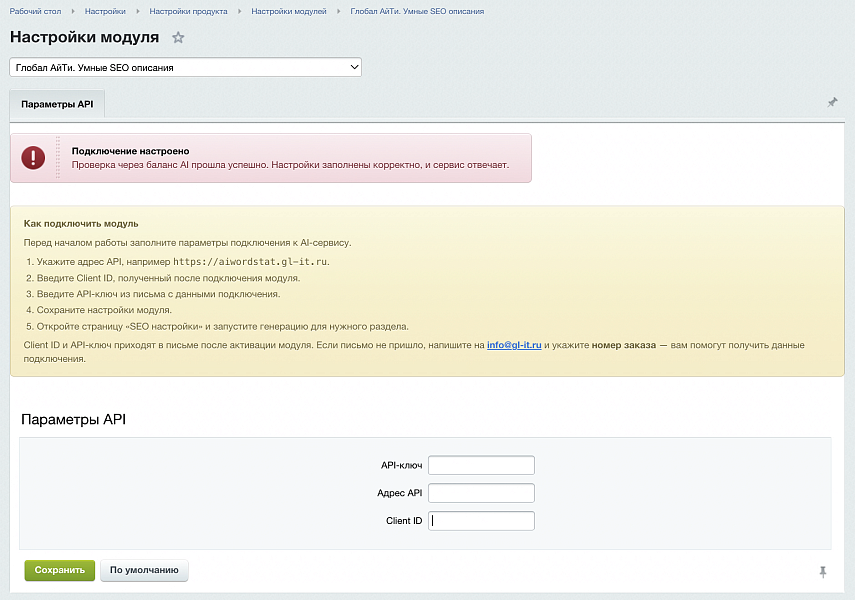
Task: Open the module selection dropdown
Action: (x=185, y=67)
